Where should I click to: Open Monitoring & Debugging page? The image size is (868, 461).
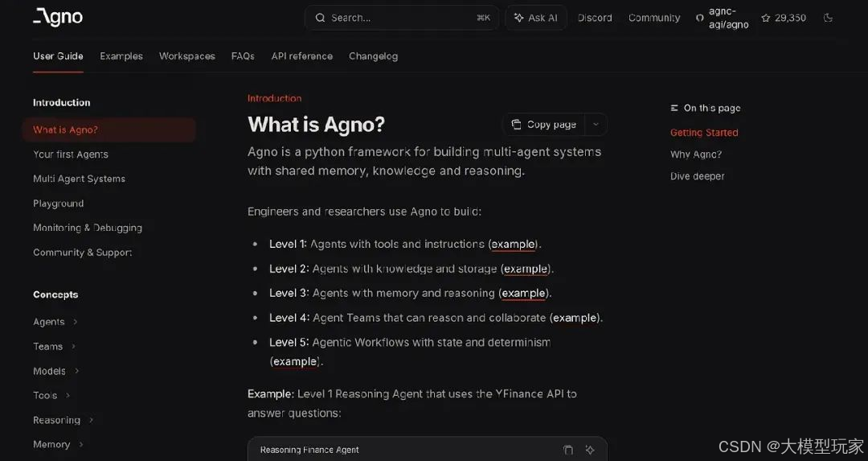pyautogui.click(x=88, y=228)
